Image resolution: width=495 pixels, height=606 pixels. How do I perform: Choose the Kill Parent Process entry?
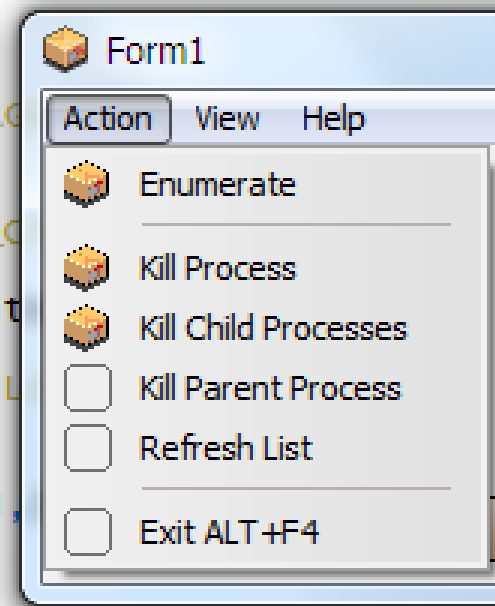click(270, 388)
